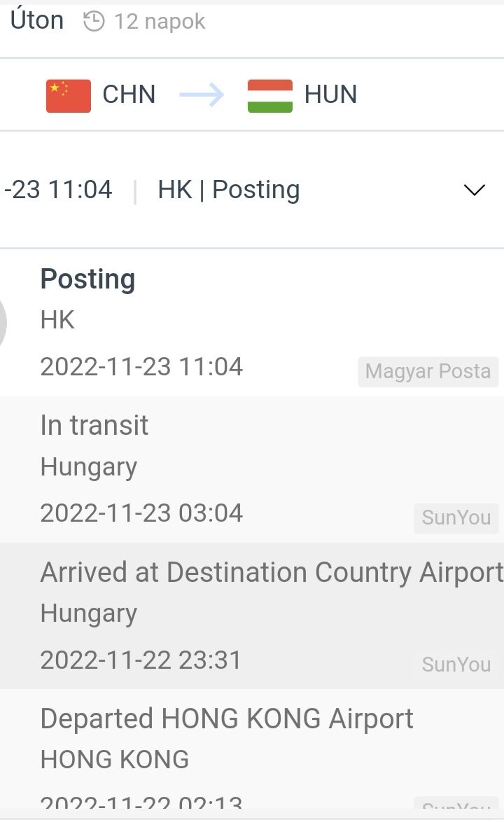Tap the Magyar Posta carrier badge
Image resolution: width=504 pixels, height=820 pixels.
tap(428, 371)
